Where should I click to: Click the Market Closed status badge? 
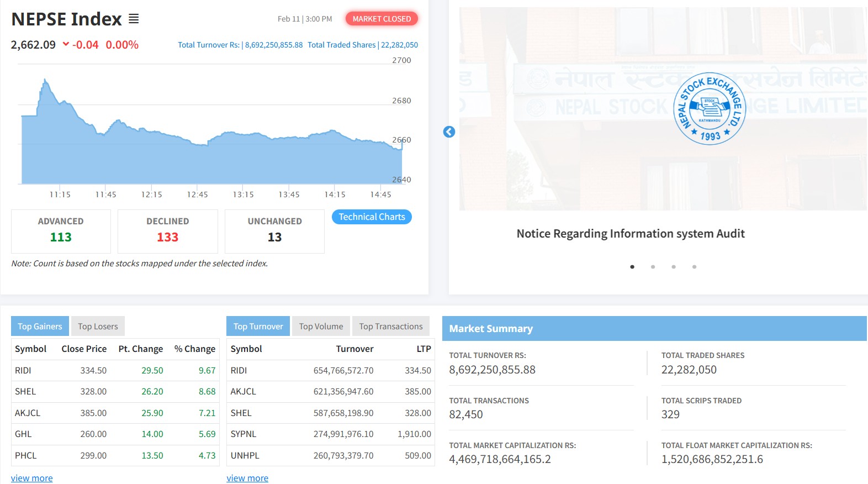pyautogui.click(x=382, y=19)
